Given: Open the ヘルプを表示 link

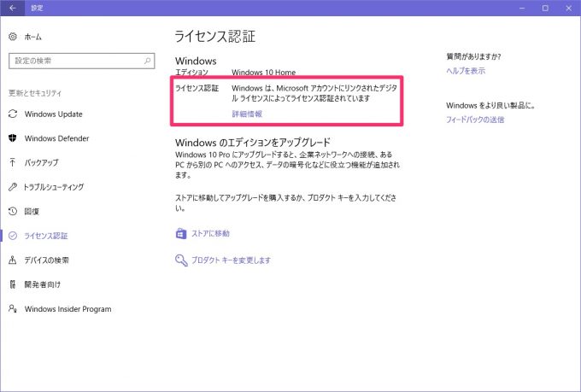Looking at the screenshot, I should [466, 71].
